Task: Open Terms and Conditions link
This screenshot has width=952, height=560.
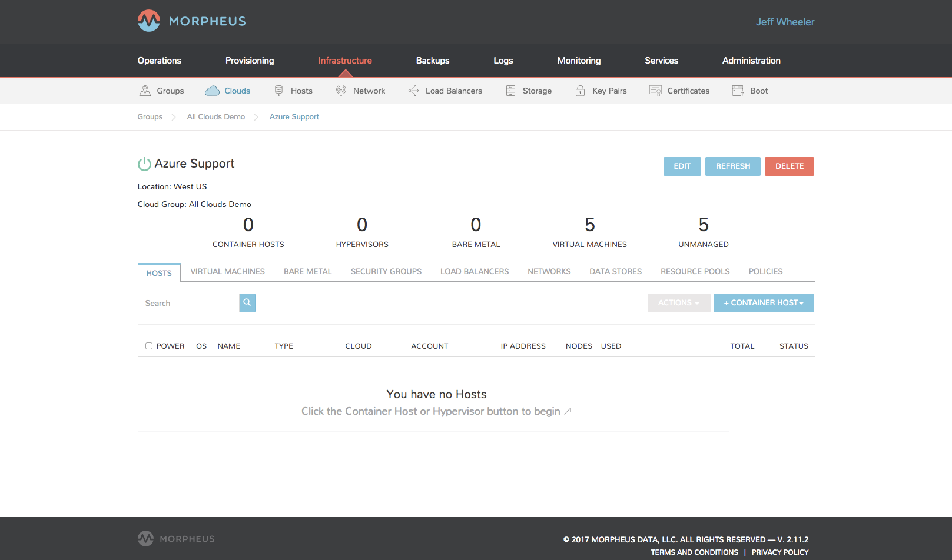Action: [x=695, y=552]
